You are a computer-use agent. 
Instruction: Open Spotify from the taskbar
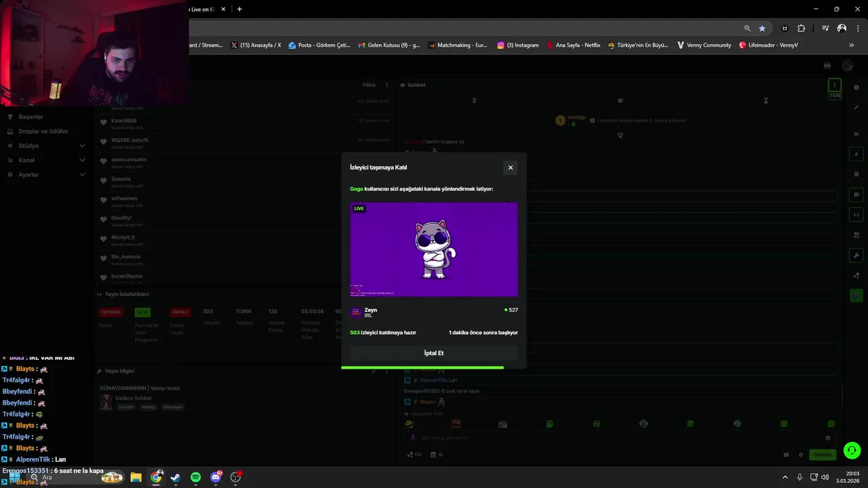195,477
